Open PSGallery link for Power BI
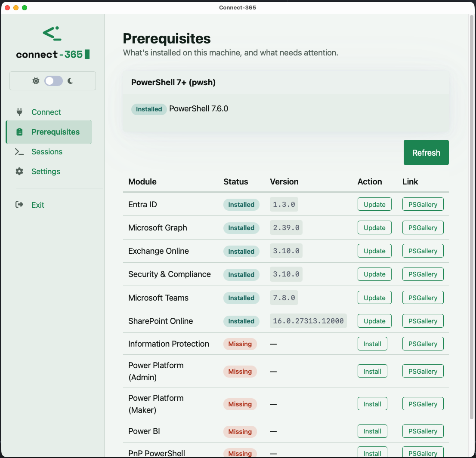The height and width of the screenshot is (458, 476). click(423, 431)
